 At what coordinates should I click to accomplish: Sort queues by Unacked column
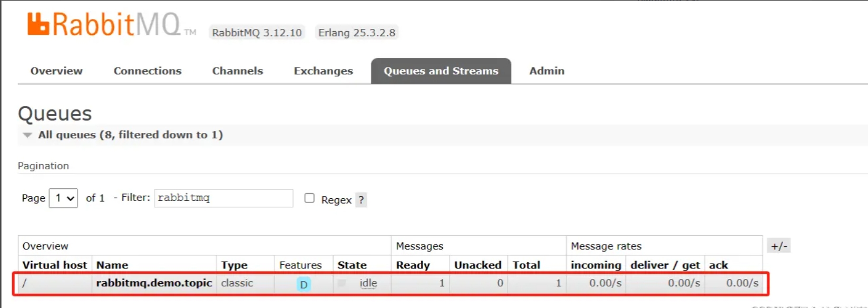(478, 265)
